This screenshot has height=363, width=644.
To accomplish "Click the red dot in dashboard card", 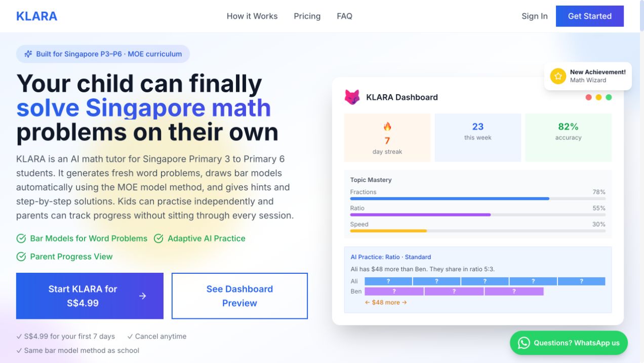I will tap(588, 97).
